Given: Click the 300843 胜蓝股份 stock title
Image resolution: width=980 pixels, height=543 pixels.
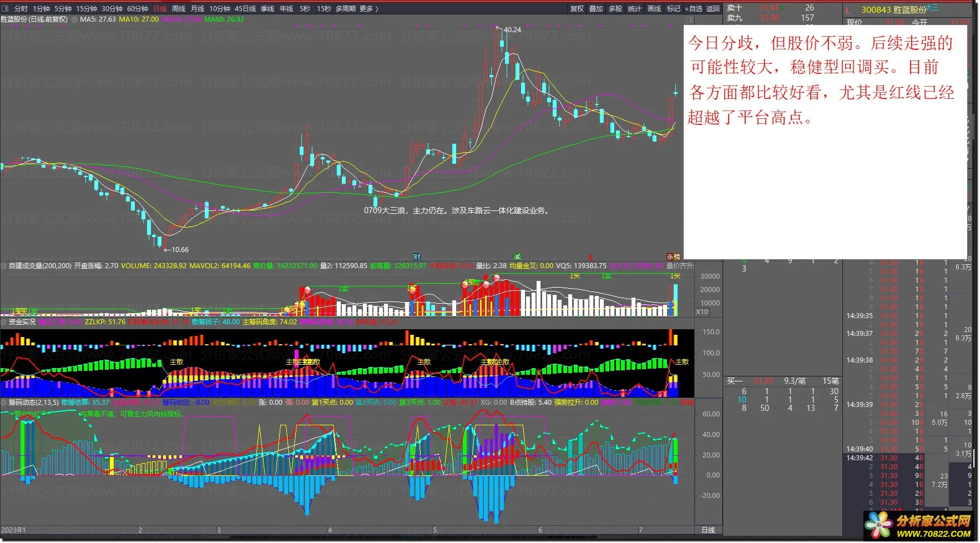Looking at the screenshot, I should 893,10.
